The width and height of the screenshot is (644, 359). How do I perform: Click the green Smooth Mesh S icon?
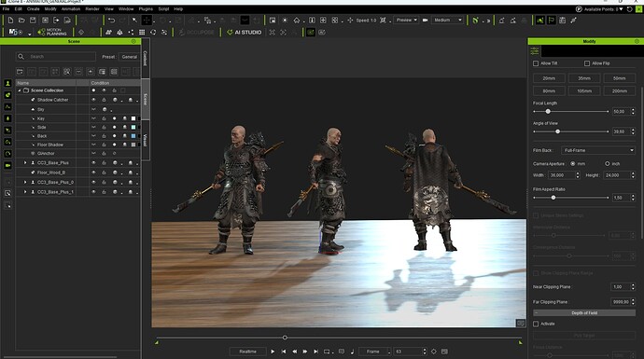click(475, 21)
